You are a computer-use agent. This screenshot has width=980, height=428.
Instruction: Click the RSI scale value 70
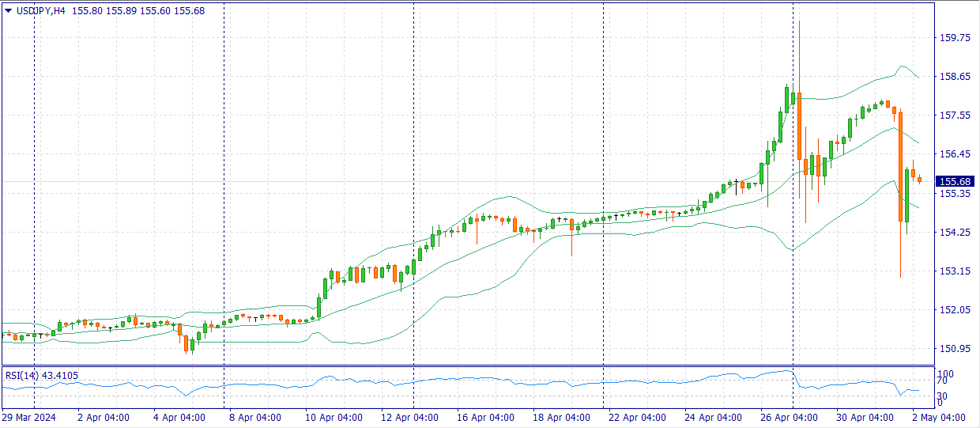(x=944, y=382)
